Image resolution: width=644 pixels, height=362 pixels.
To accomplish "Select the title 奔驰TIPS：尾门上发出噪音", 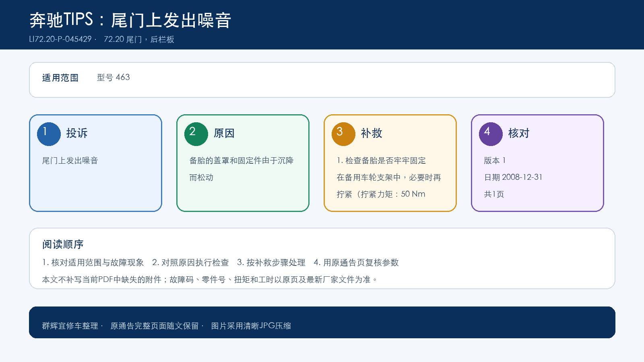I will [130, 20].
